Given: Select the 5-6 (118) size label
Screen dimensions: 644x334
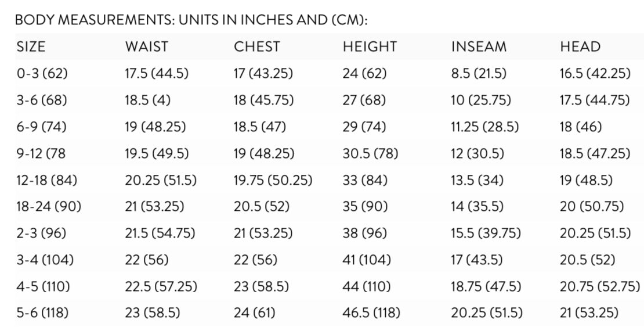Looking at the screenshot, I should point(42,313).
